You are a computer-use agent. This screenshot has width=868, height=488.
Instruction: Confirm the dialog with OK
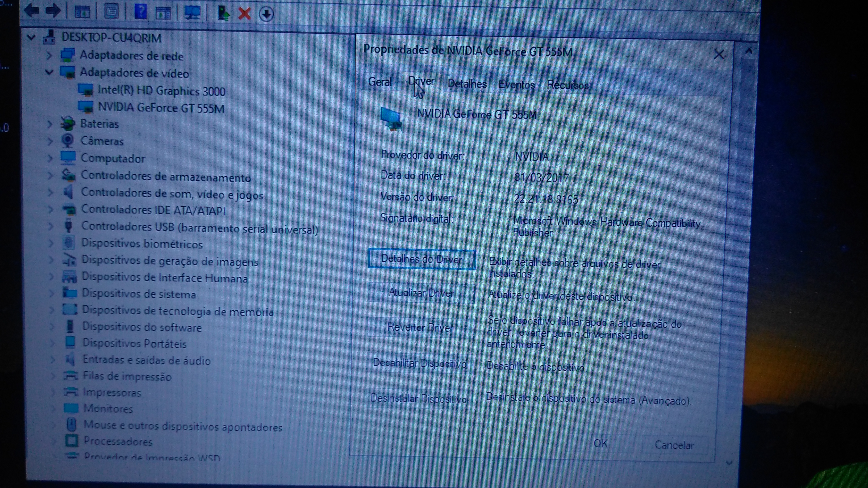click(600, 444)
